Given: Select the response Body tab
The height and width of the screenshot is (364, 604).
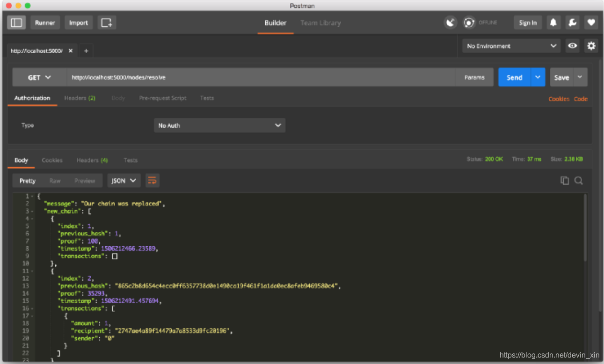Looking at the screenshot, I should (x=21, y=160).
